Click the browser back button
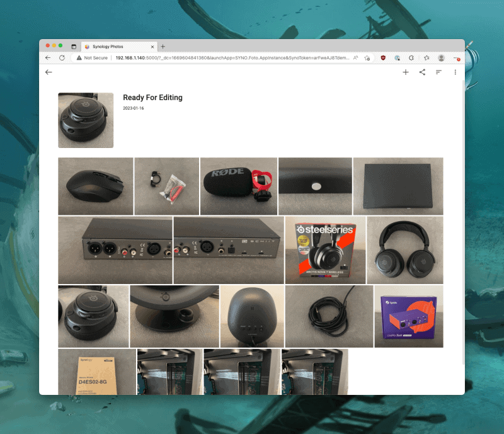This screenshot has width=504, height=434. (x=48, y=57)
